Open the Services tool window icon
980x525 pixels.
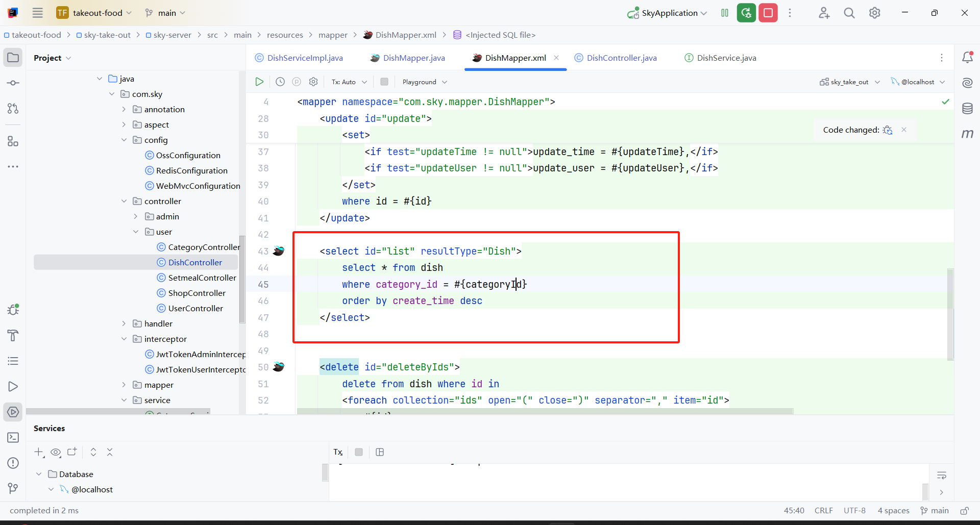click(13, 412)
